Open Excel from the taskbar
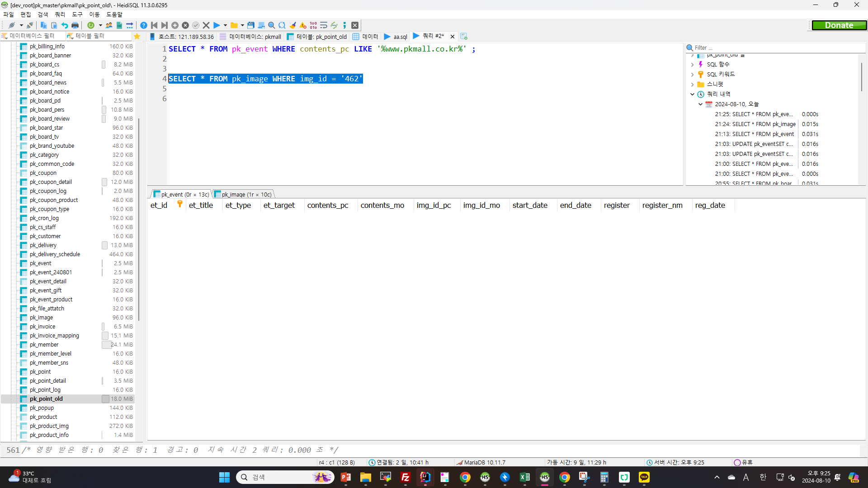 (x=524, y=477)
